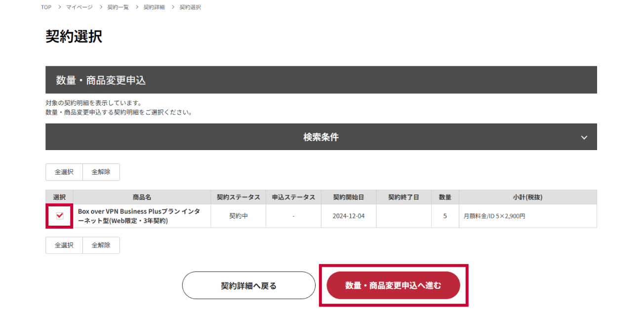Return to 契約詳細 via the breadcrumb
This screenshot has width=644, height=316.
tap(154, 7)
